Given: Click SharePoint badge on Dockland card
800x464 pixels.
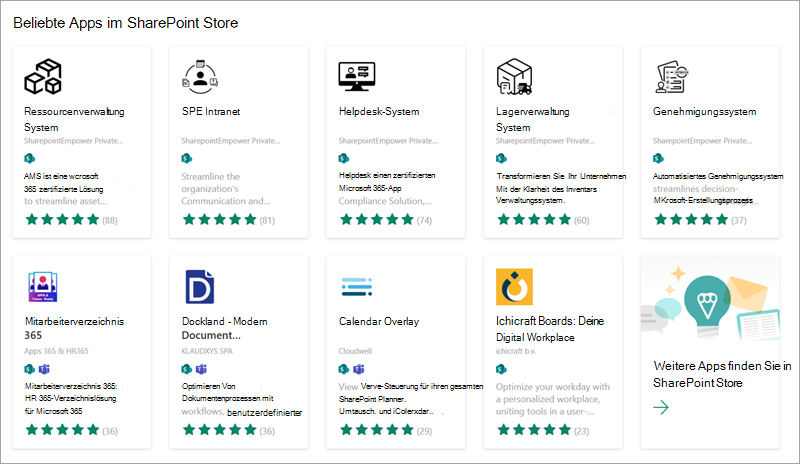Looking at the screenshot, I should [187, 369].
